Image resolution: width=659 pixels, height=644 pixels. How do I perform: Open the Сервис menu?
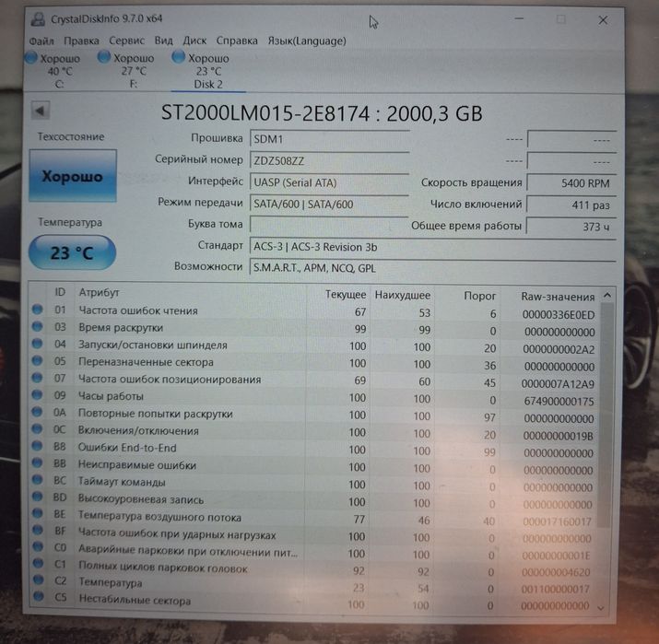[126, 41]
